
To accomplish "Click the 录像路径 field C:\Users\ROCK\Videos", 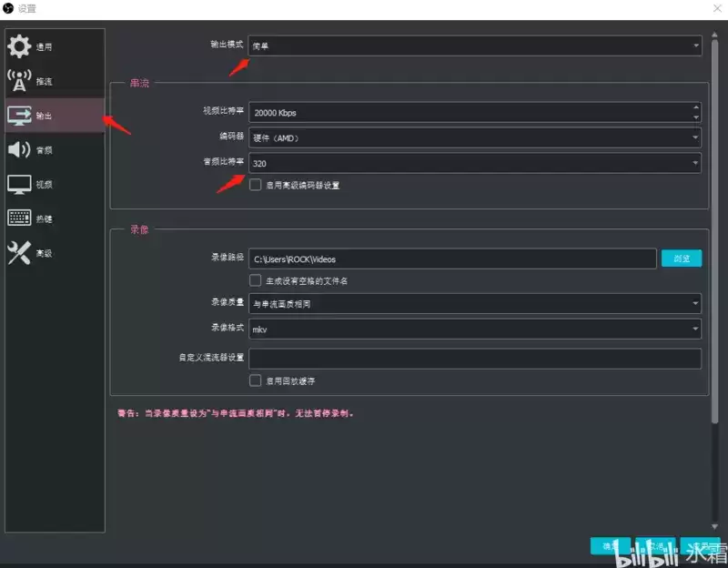I will click(x=452, y=259).
